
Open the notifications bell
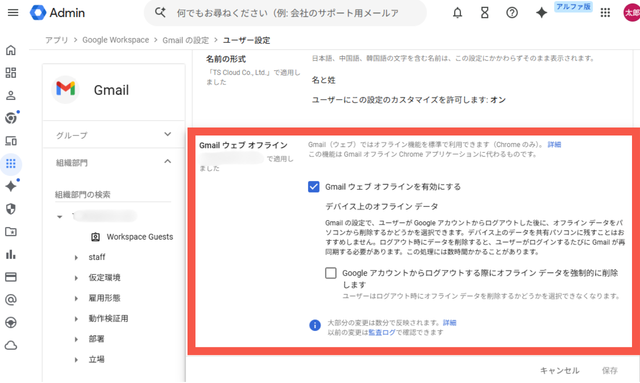[458, 13]
